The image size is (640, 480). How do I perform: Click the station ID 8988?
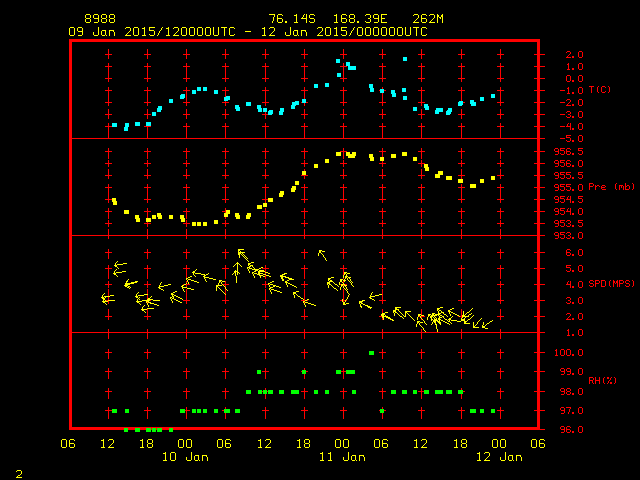(x=100, y=19)
